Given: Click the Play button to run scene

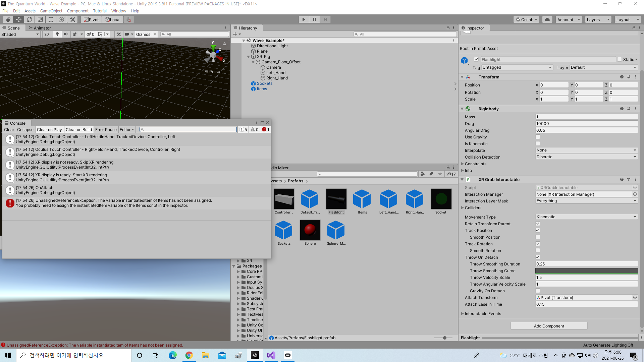Looking at the screenshot, I should tap(304, 19).
